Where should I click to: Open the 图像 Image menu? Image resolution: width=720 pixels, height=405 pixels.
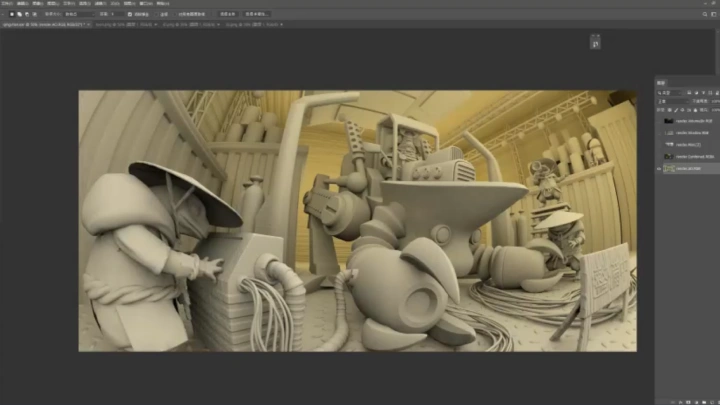[38, 4]
